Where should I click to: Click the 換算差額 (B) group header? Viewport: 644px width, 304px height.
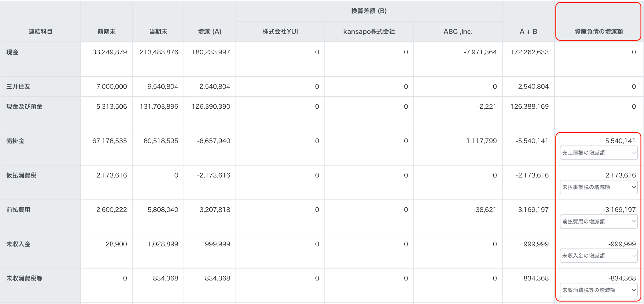tap(369, 11)
